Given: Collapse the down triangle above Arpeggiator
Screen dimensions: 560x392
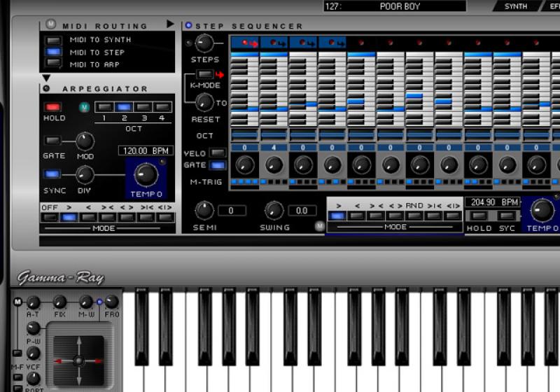Looking at the screenshot, I should pyautogui.click(x=46, y=78).
